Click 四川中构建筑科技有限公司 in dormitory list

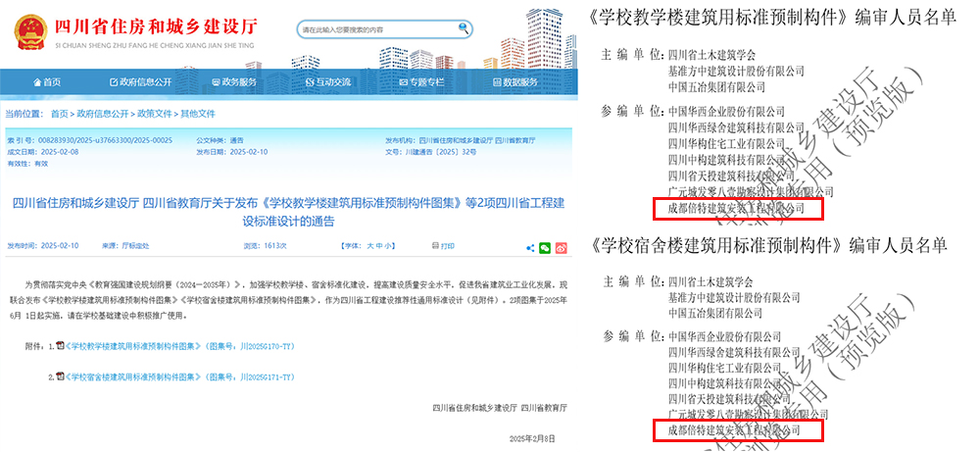(724, 383)
